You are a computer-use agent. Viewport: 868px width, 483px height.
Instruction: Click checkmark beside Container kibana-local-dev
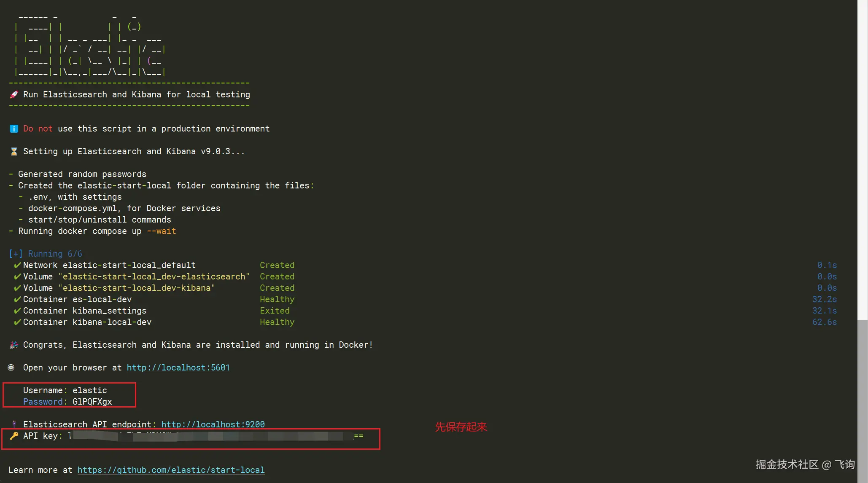17,322
